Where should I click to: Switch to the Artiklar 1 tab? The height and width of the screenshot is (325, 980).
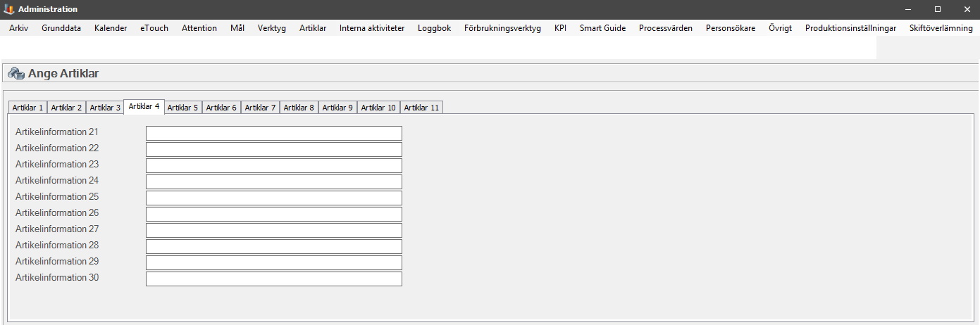coord(27,108)
